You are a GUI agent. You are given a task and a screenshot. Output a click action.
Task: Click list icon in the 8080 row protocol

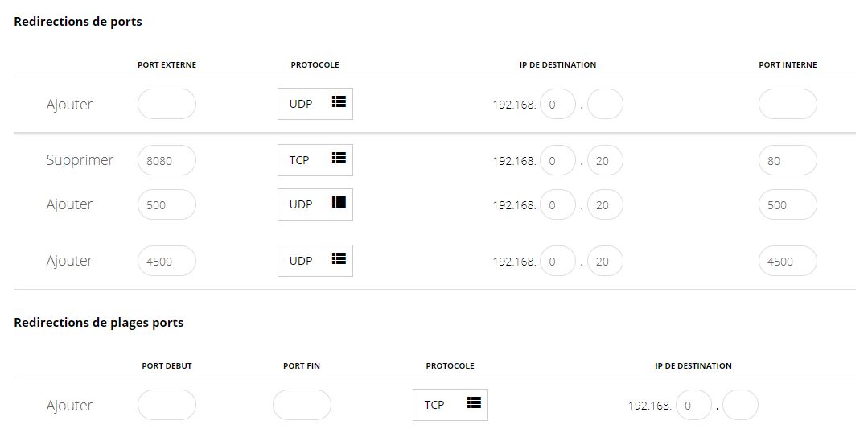point(339,159)
